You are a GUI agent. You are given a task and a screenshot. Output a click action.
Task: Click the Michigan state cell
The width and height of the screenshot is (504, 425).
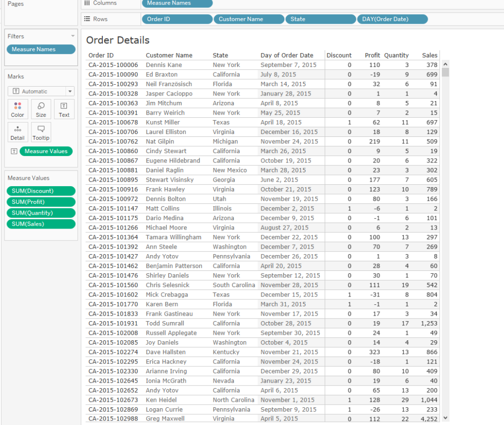point(225,141)
